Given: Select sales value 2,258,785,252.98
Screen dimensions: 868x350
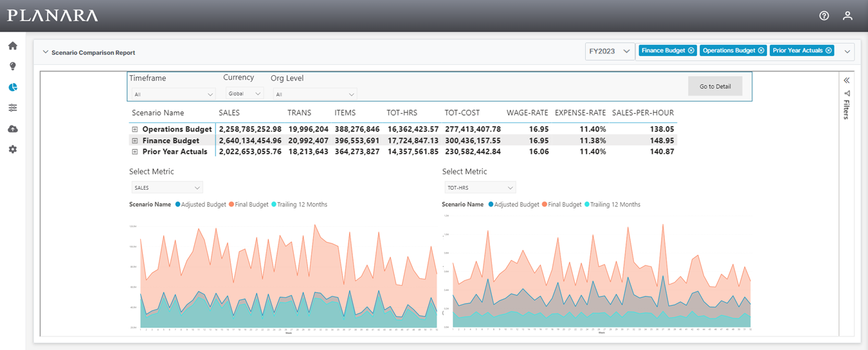Looking at the screenshot, I should (250, 129).
